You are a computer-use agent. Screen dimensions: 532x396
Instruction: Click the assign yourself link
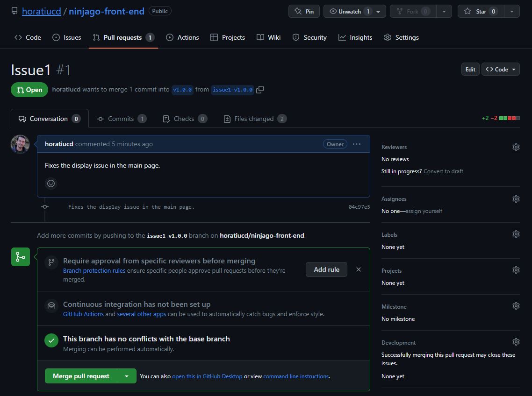424,211
